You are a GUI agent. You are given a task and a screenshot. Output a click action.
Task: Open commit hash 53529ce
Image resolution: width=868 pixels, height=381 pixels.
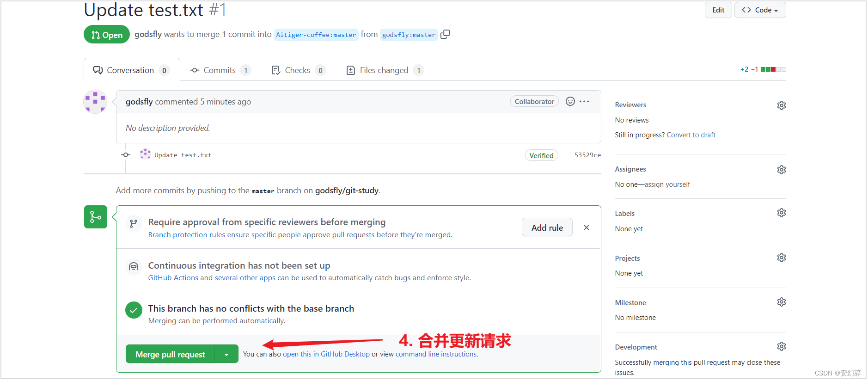click(587, 155)
